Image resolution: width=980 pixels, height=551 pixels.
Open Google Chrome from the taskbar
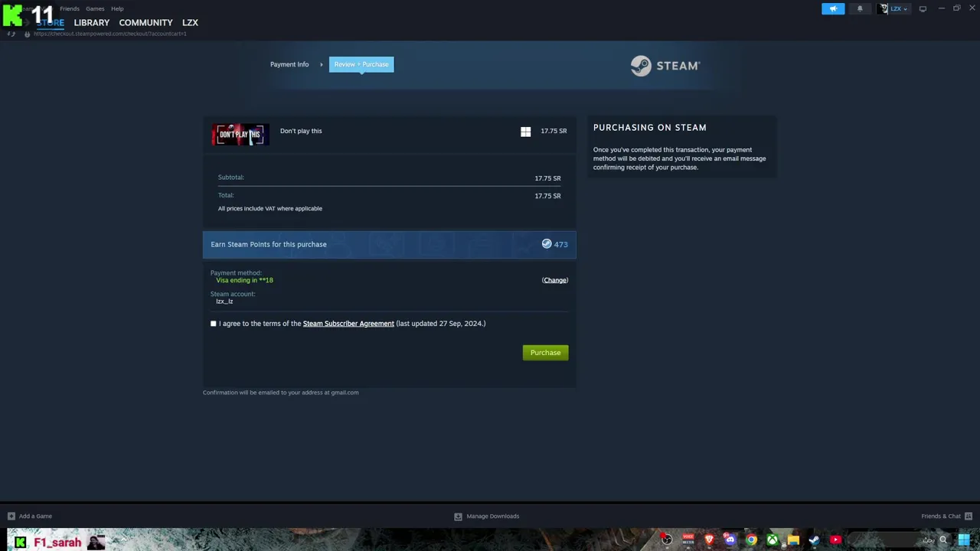click(751, 540)
